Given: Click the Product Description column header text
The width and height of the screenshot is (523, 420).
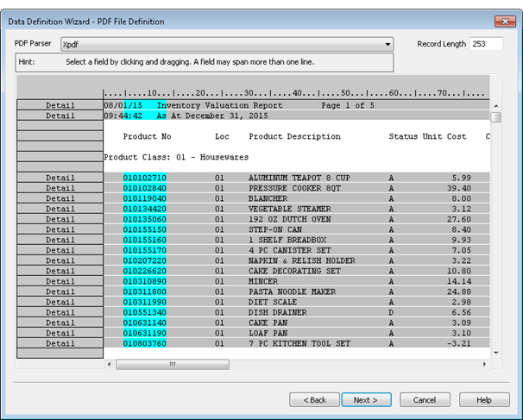Looking at the screenshot, I should click(x=294, y=136).
